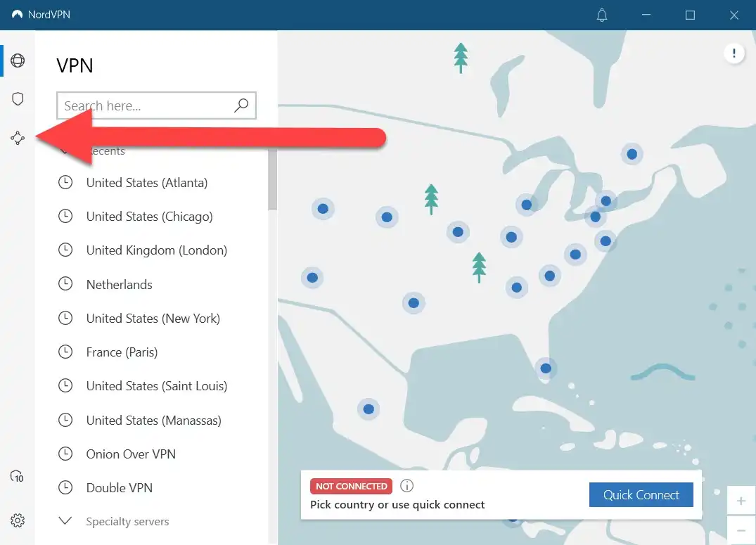Click the info icon beside NOT CONNECTED
The height and width of the screenshot is (545, 756).
point(406,485)
